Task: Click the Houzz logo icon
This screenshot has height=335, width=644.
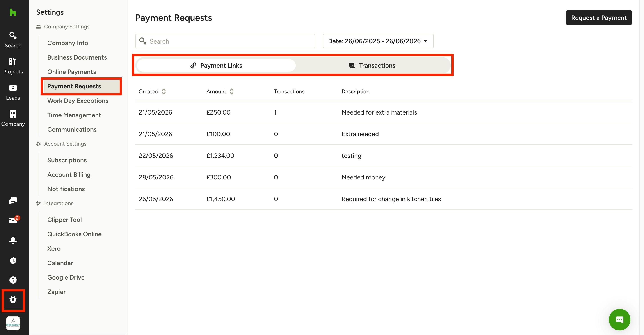Action: tap(13, 12)
